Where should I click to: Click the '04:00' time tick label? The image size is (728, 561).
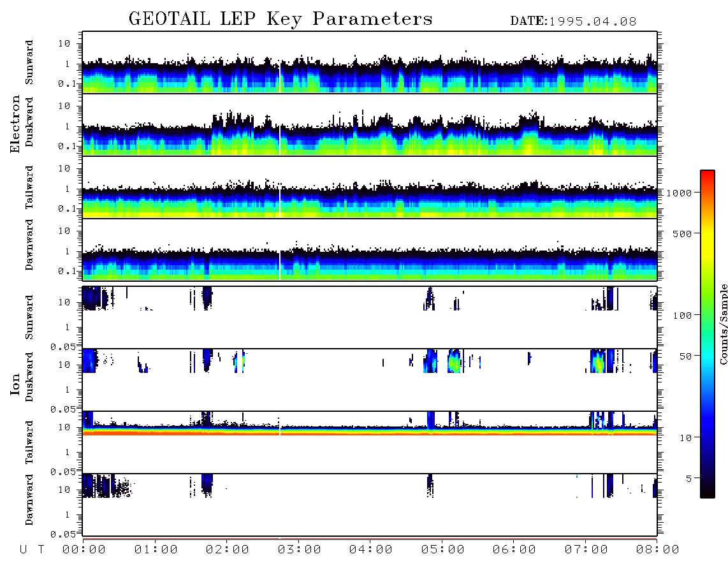371,550
